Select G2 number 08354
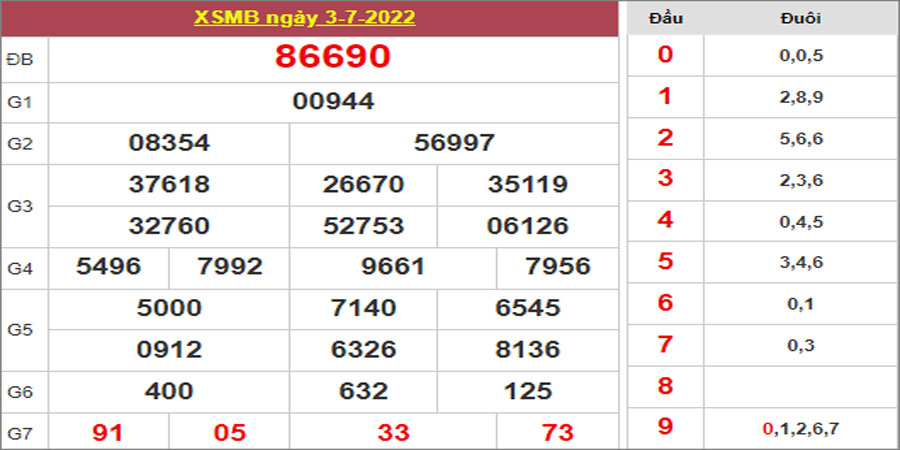Image resolution: width=900 pixels, height=450 pixels. 169,143
